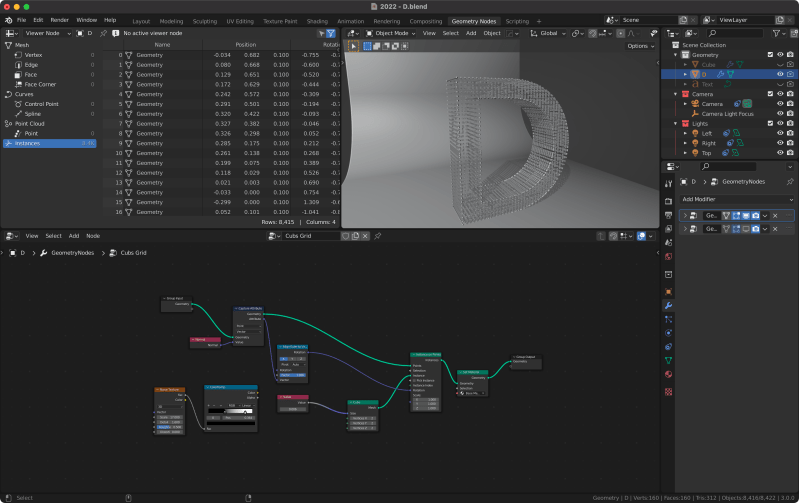This screenshot has height=503, width=799.
Task: Click the pin icon in the node editor header
Action: [378, 236]
